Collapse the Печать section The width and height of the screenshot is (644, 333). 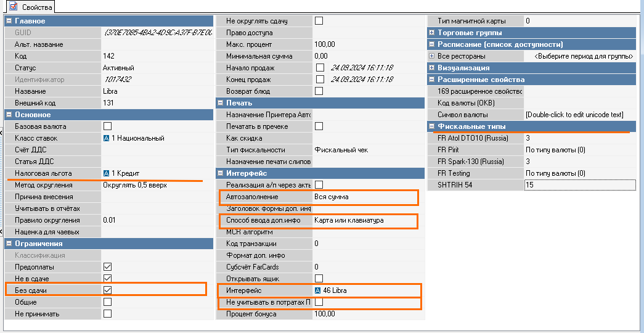(220, 103)
